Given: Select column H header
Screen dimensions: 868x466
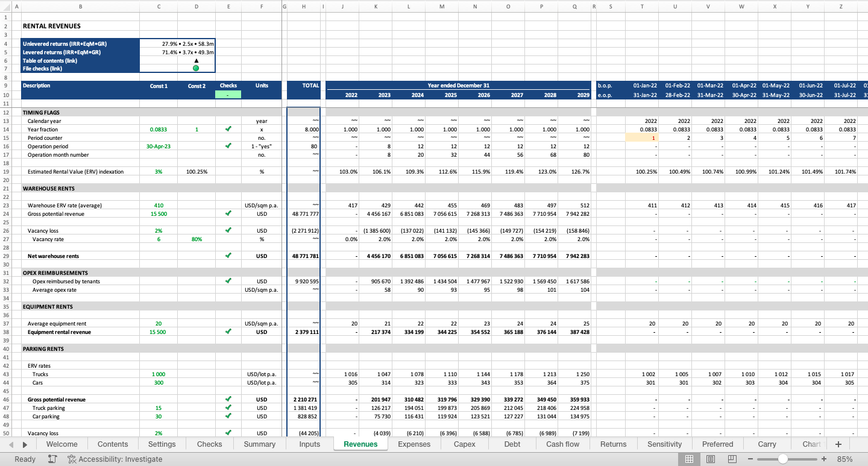Looking at the screenshot, I should [x=303, y=6].
